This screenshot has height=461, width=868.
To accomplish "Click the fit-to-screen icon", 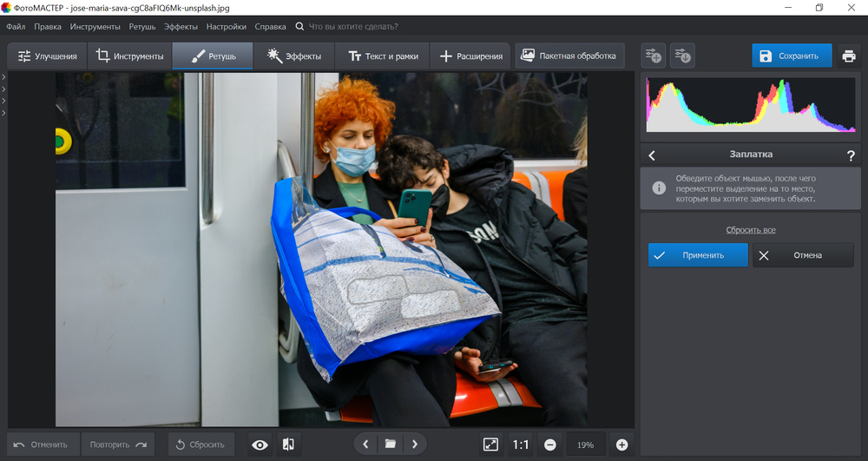I will 490,445.
